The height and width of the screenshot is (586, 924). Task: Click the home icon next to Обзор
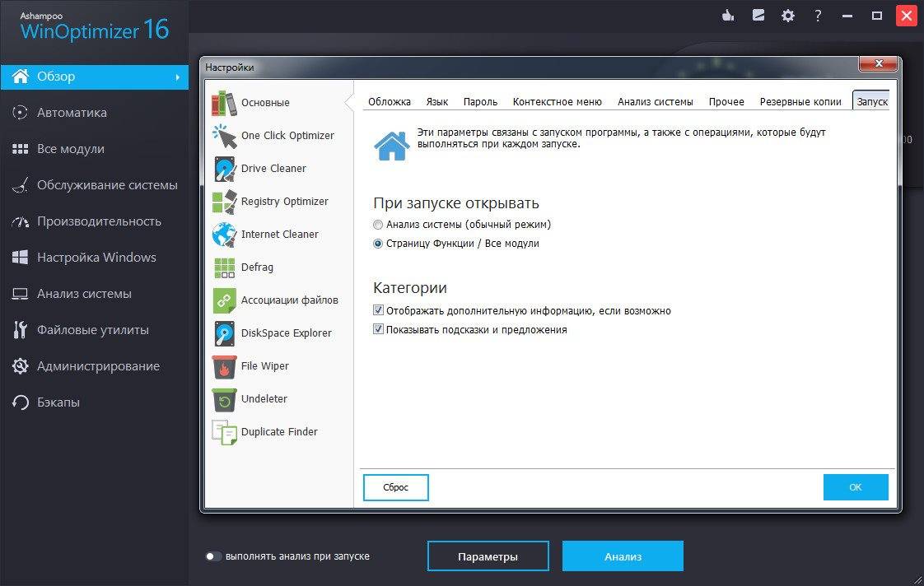click(x=20, y=77)
